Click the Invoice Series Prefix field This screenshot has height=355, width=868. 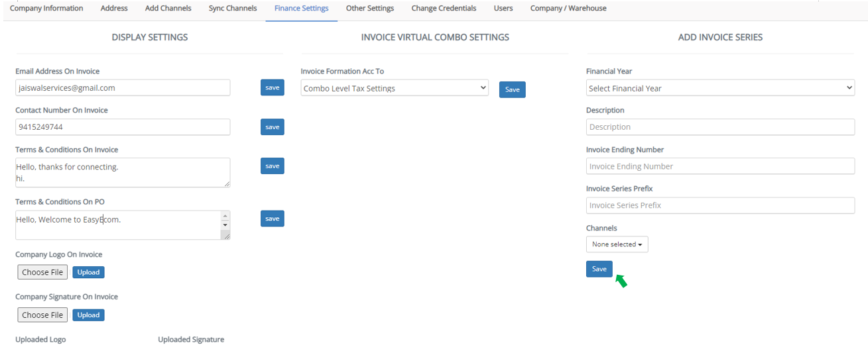point(720,205)
